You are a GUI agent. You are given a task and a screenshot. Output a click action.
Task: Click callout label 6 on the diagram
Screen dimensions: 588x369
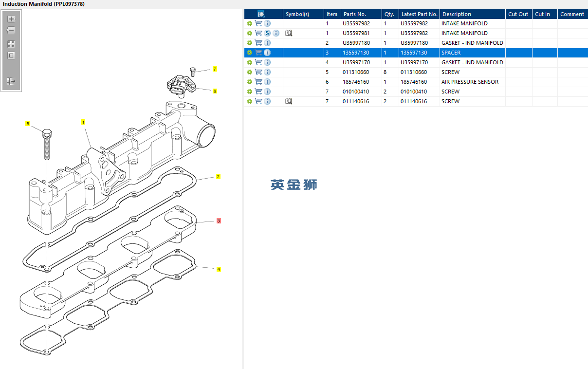(x=215, y=91)
